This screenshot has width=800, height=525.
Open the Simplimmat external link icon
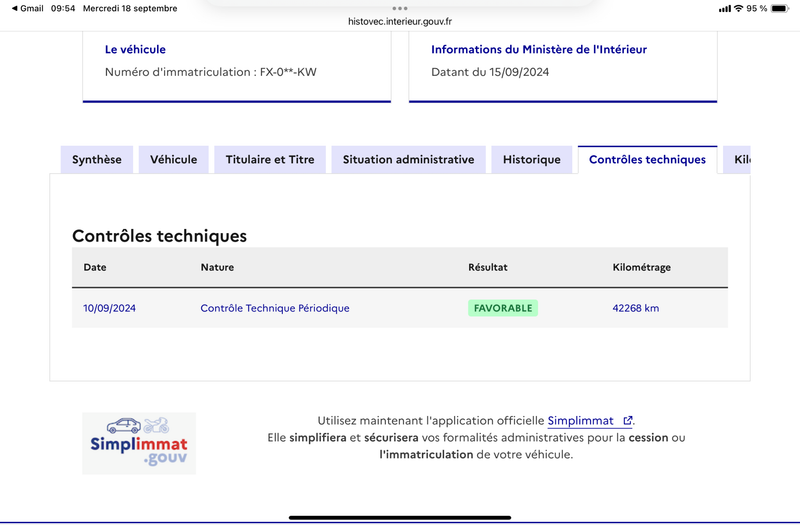pos(628,421)
